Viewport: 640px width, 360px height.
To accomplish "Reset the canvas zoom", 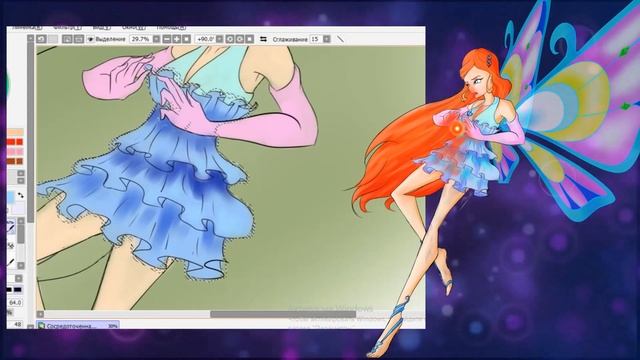I will point(187,39).
